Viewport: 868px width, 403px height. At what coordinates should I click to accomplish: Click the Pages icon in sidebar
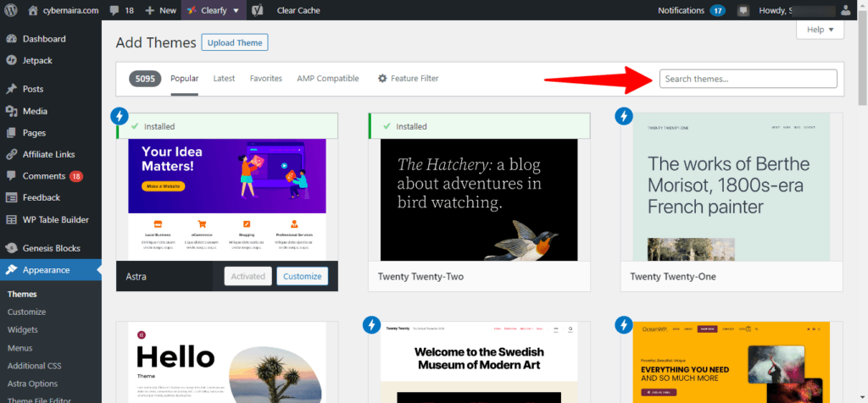click(x=11, y=133)
